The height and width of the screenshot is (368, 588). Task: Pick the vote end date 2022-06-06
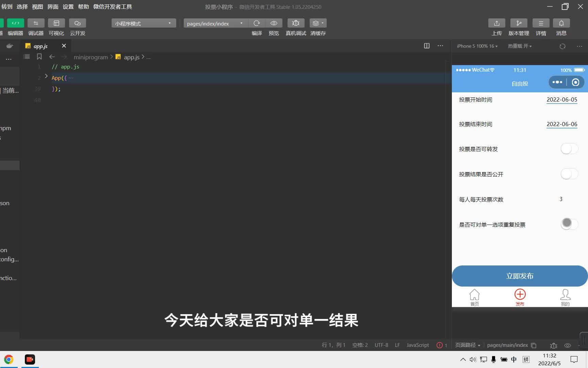tap(562, 124)
